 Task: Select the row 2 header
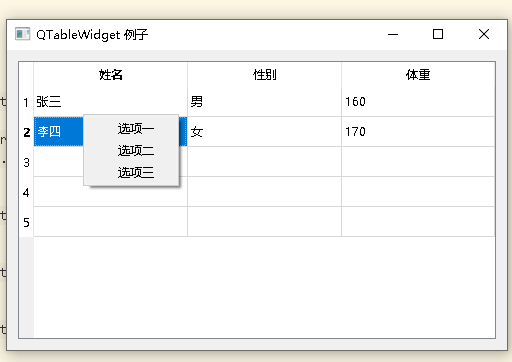point(26,132)
